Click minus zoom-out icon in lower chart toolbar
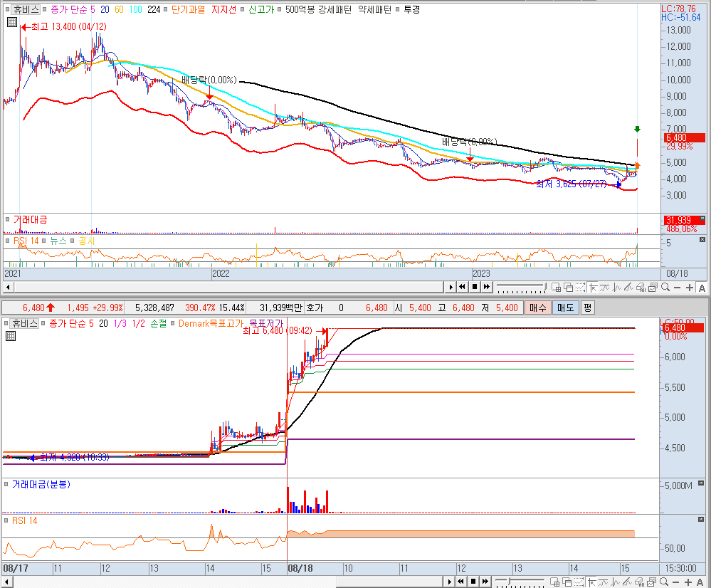 click(x=675, y=582)
